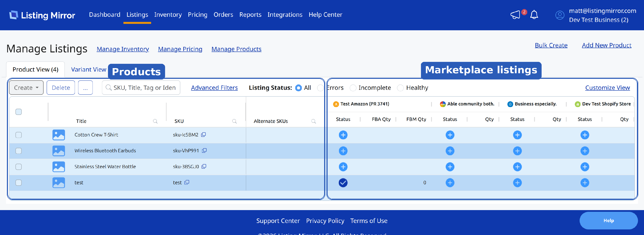Copy the SKU of the test product
This screenshot has width=644, height=235.
187,182
